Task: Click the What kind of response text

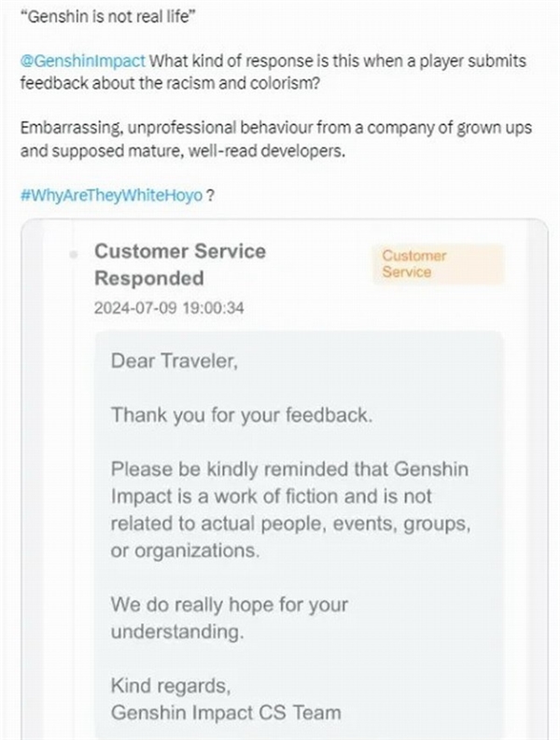Action: coord(338,62)
